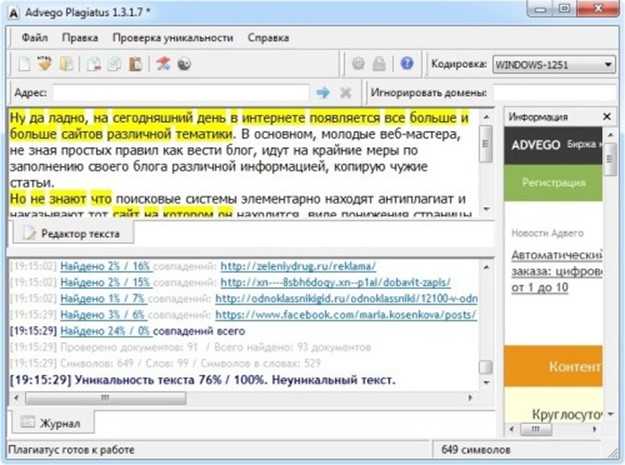
Task: Click the Новости Адвего heading
Action: pos(547,233)
